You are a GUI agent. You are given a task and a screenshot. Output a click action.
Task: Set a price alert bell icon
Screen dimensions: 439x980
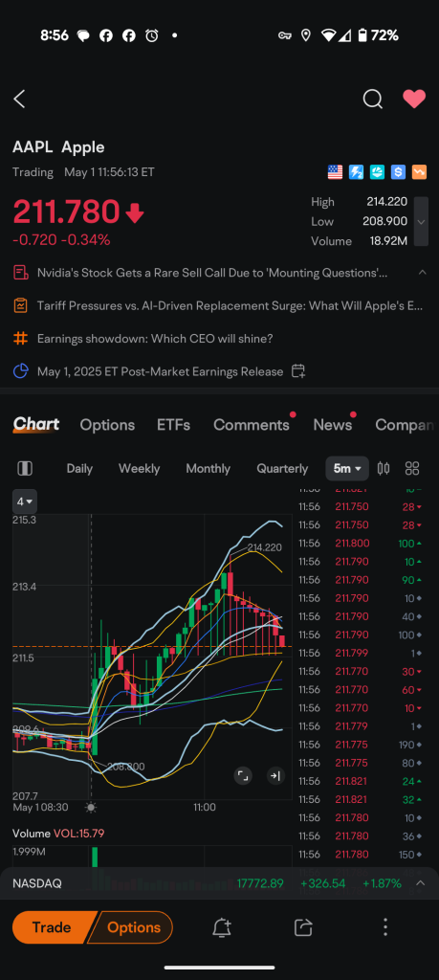coord(222,926)
